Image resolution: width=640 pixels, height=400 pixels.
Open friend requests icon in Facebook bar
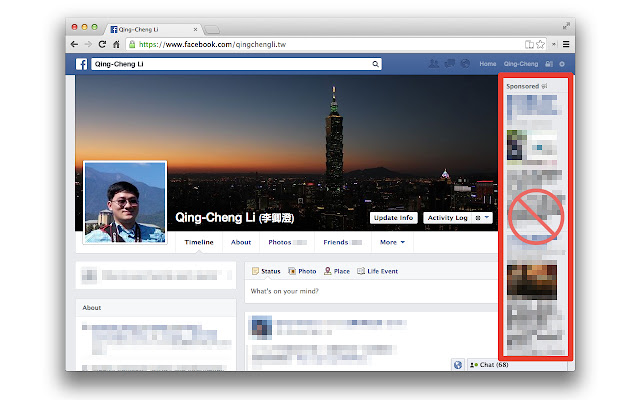pyautogui.click(x=433, y=64)
